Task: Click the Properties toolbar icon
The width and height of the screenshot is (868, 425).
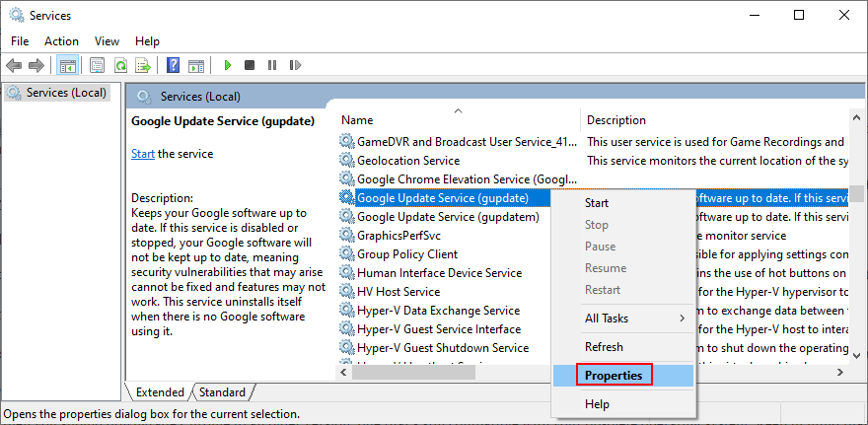Action: pos(98,65)
